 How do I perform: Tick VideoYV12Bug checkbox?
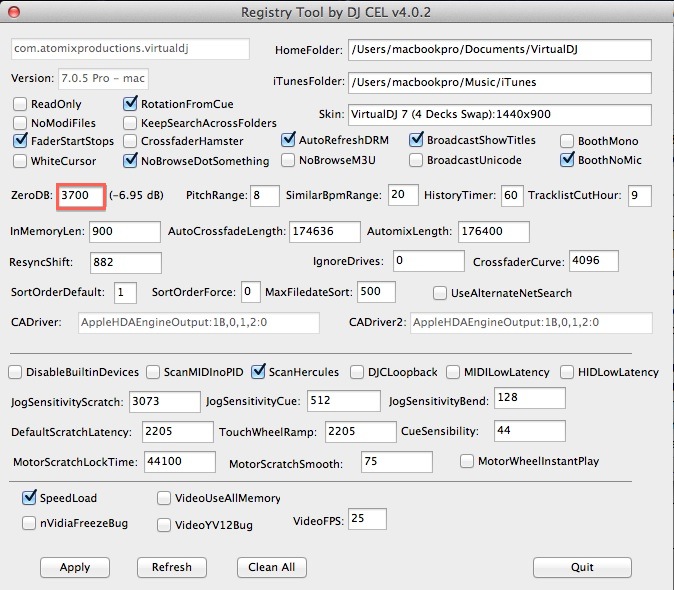click(164, 525)
